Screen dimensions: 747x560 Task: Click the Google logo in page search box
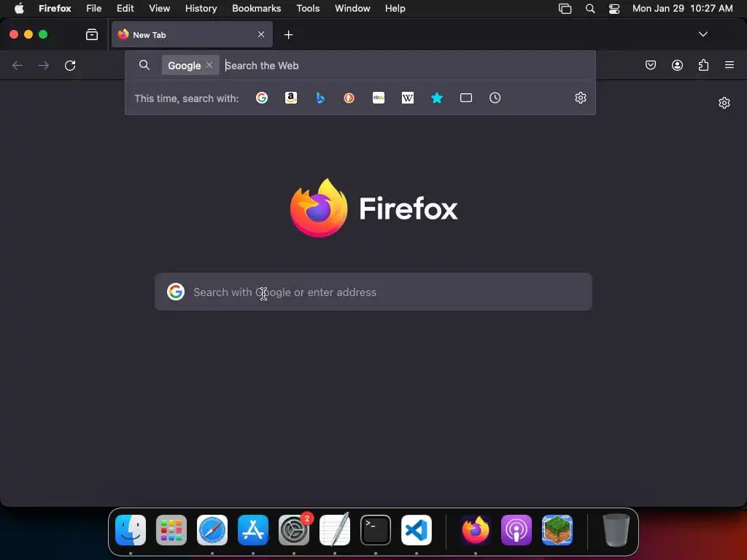point(176,292)
